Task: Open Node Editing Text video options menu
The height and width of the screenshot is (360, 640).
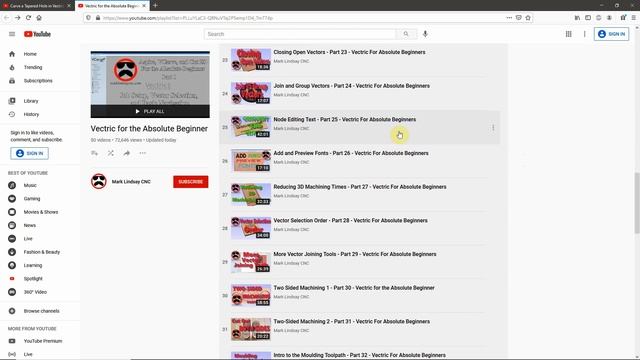Action: [x=493, y=128]
